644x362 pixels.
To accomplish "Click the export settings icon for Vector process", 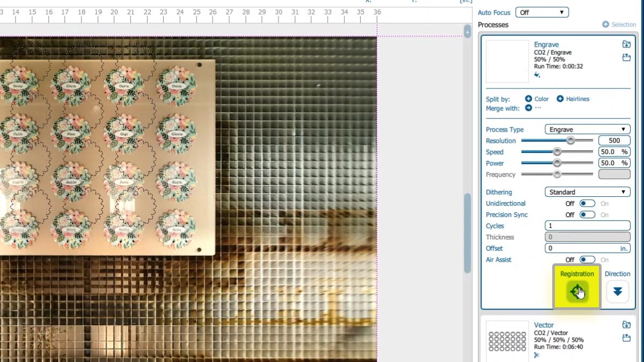I will point(626,338).
